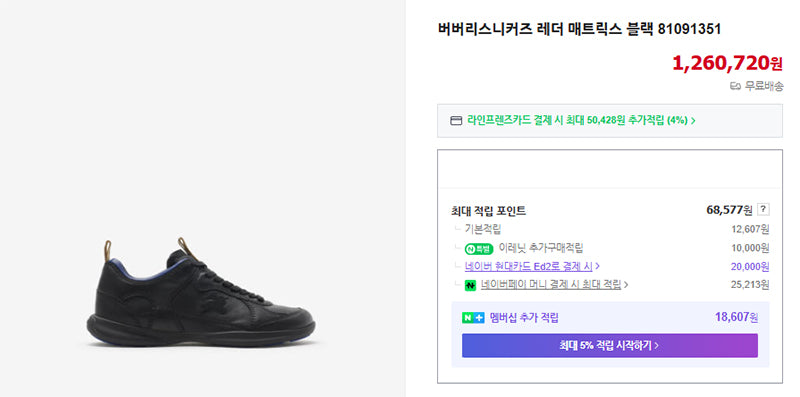Click the 멤버십 추가 적립 label
This screenshot has height=397, width=800.
click(x=524, y=318)
